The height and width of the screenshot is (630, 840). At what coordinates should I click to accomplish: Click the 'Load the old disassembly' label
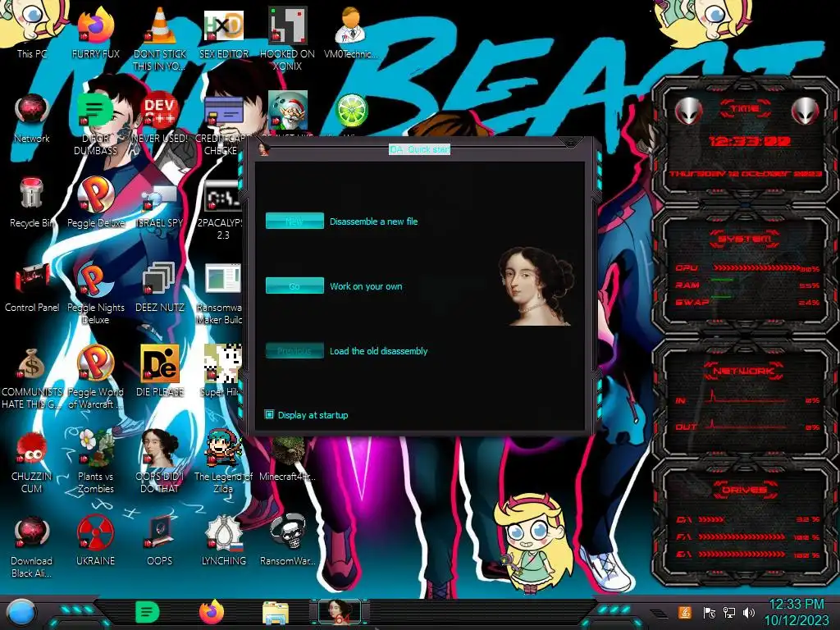point(378,351)
